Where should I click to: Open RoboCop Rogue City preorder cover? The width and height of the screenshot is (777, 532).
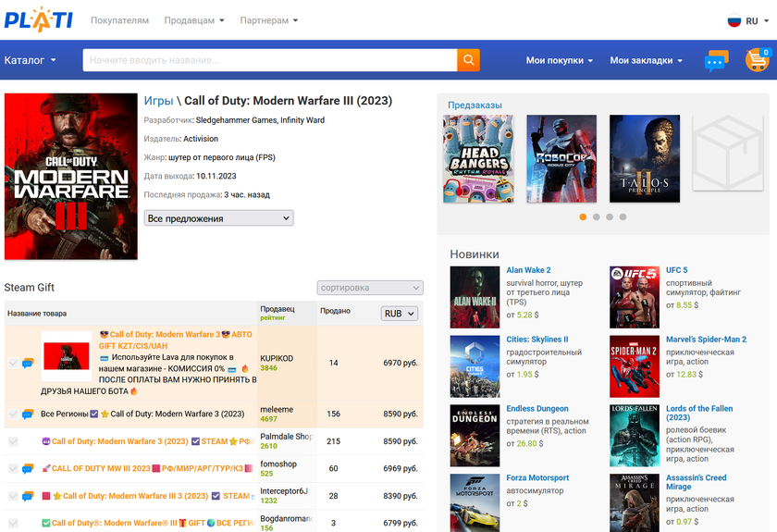pyautogui.click(x=561, y=158)
